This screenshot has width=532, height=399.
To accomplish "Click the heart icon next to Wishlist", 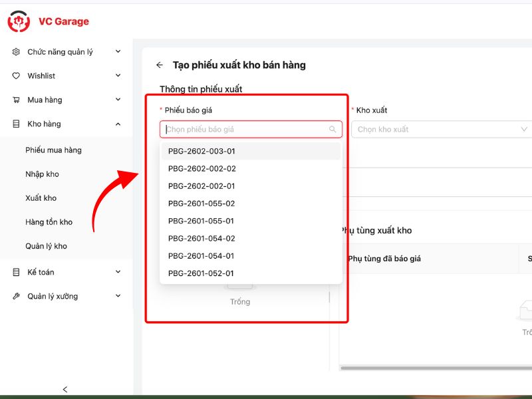I will [x=17, y=76].
